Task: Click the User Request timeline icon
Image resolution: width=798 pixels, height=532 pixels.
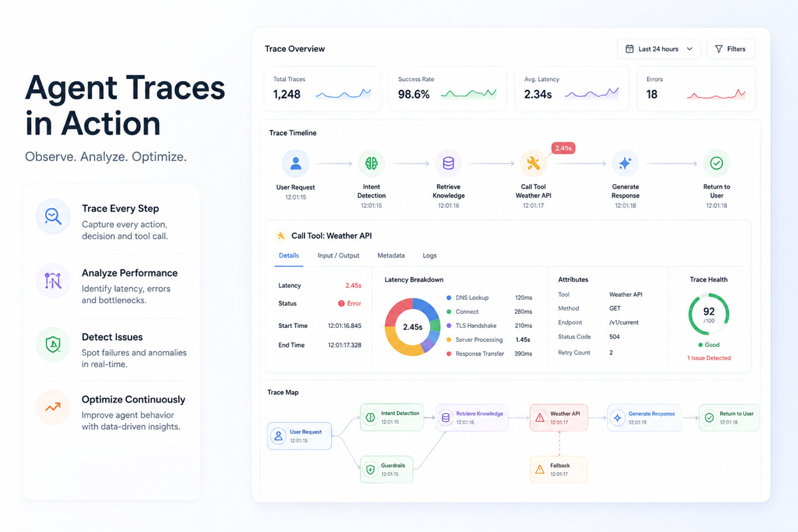Action: [x=296, y=163]
